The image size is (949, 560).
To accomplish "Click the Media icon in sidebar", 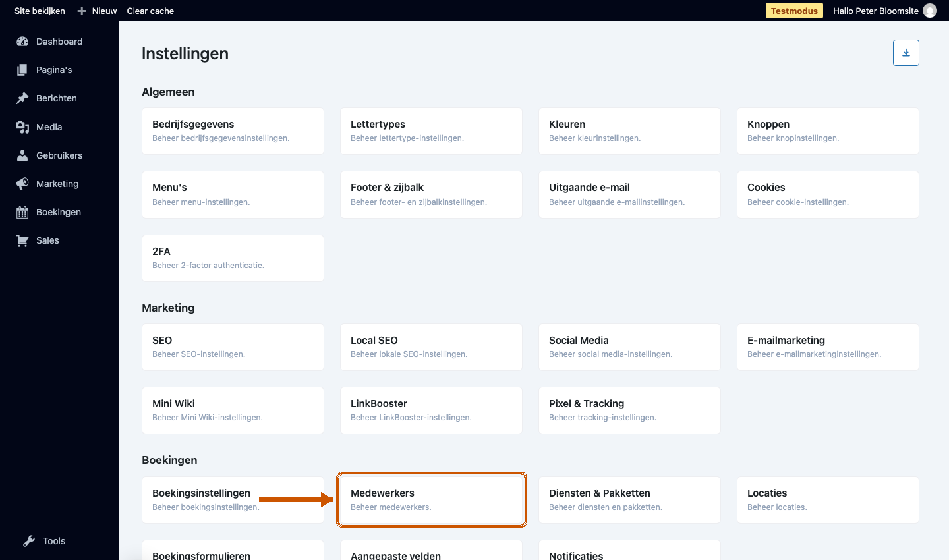I will 22,127.
